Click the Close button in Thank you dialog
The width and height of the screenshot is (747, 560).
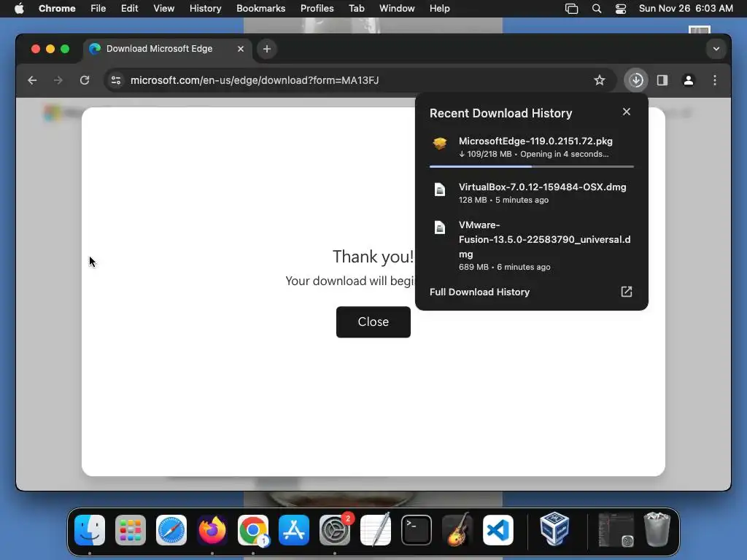pyautogui.click(x=373, y=322)
